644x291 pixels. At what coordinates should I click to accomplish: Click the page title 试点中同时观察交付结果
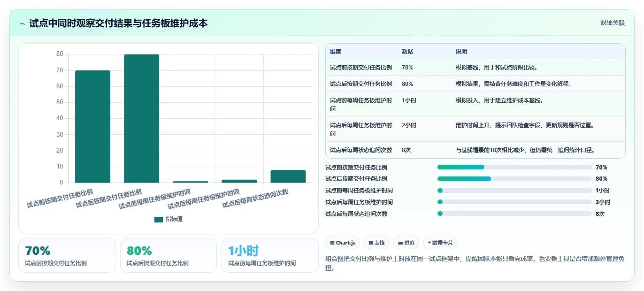[118, 23]
